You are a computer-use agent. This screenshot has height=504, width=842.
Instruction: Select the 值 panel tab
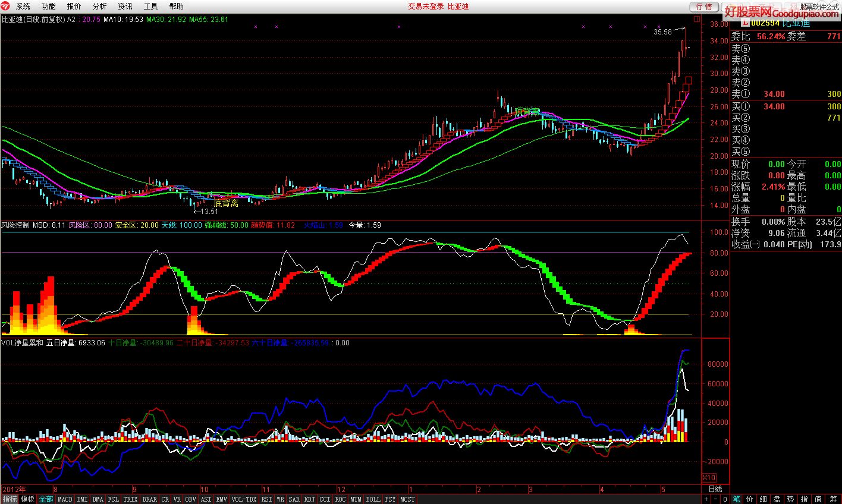point(818,499)
